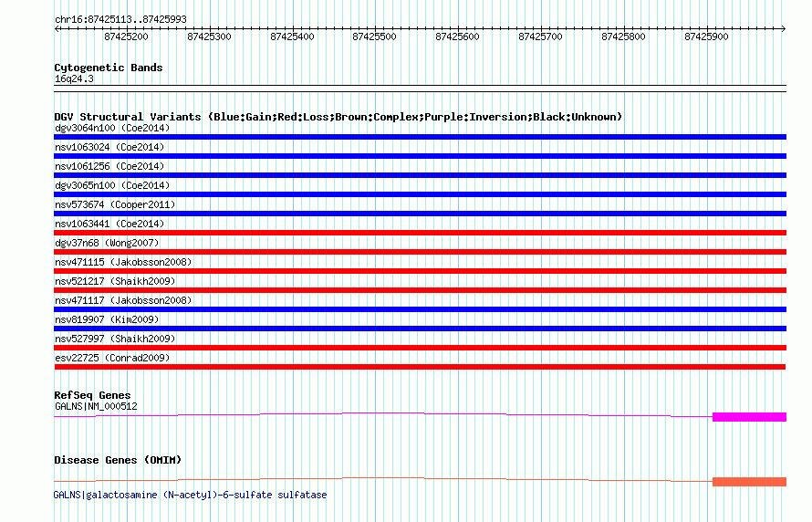Click the blue bar under dgv3065n100

coord(420,194)
